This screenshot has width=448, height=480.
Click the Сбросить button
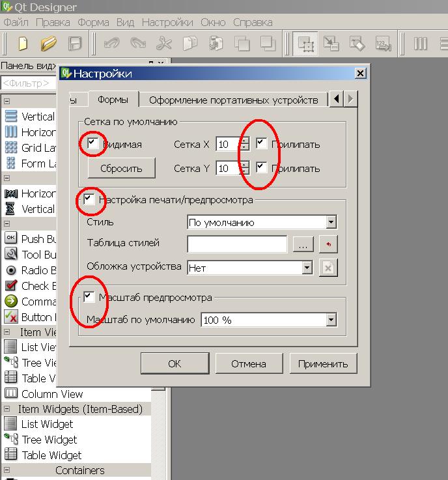[x=122, y=168]
